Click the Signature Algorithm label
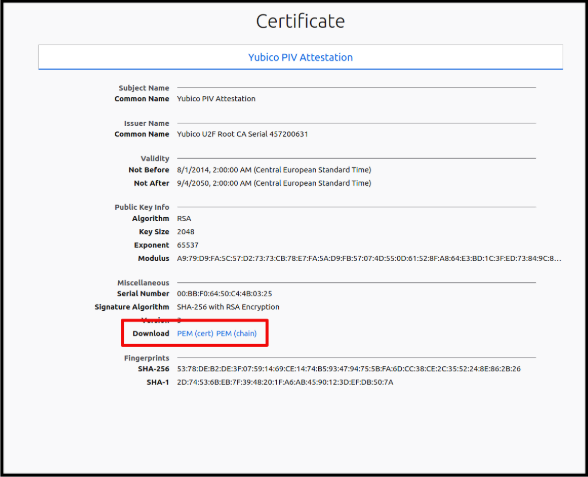 [x=132, y=307]
